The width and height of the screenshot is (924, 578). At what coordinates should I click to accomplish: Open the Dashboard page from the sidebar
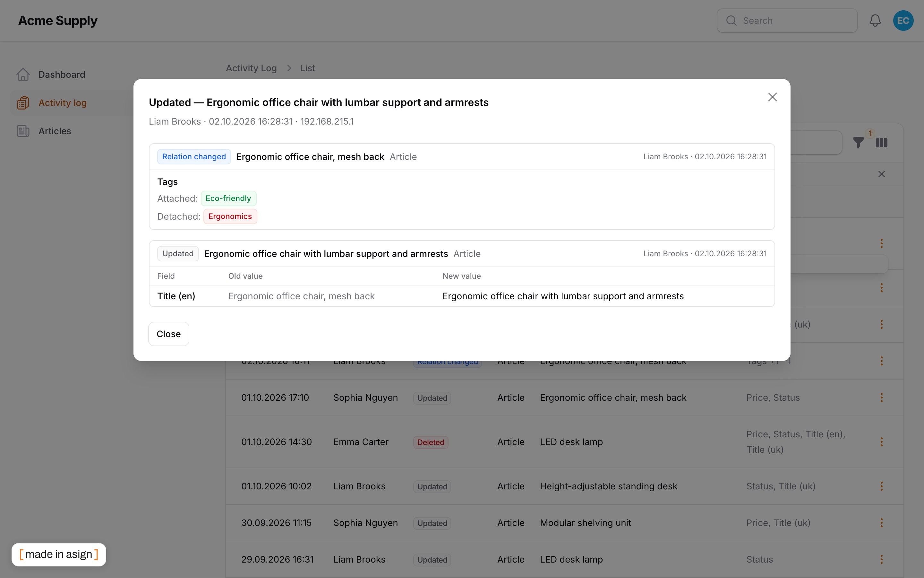tap(62, 74)
